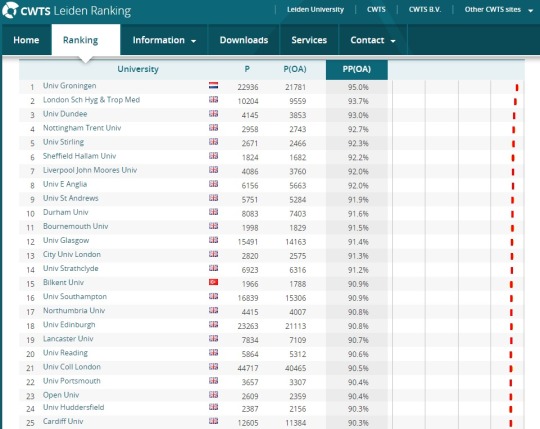Image resolution: width=540 pixels, height=429 pixels.
Task: Open the Sheffield Hallam Univ entry
Action: coord(80,156)
